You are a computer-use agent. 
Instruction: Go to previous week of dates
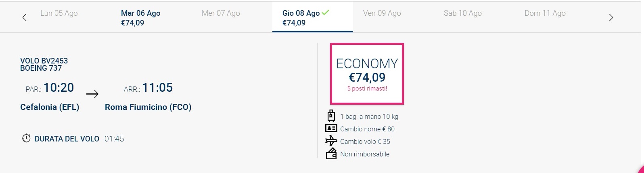[x=25, y=17]
